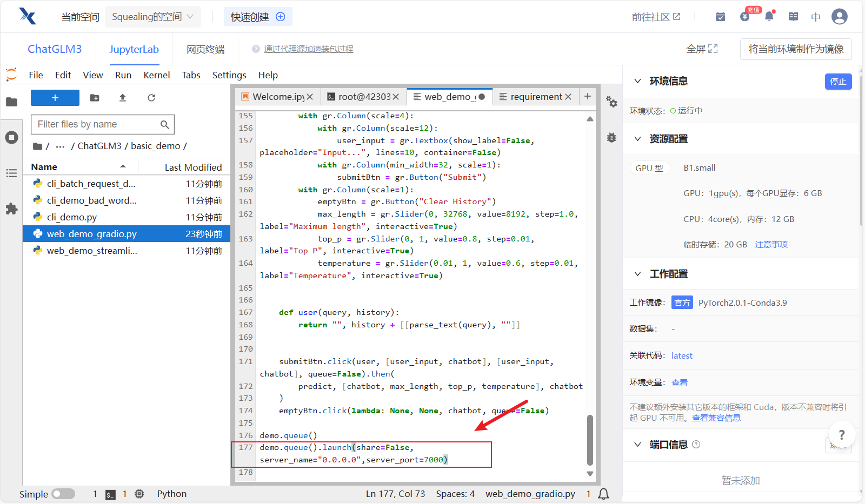
Task: Collapse the 工作配置 section
Action: pyautogui.click(x=638, y=274)
